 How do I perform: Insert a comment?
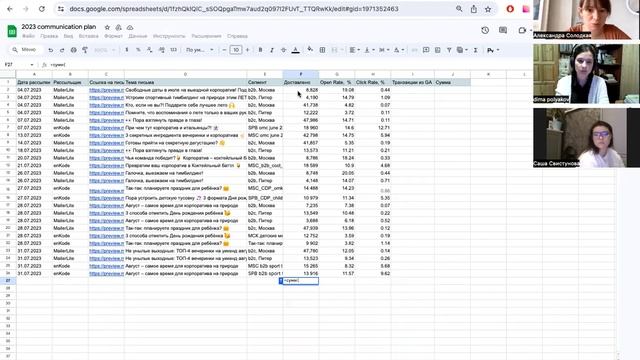tap(426, 50)
